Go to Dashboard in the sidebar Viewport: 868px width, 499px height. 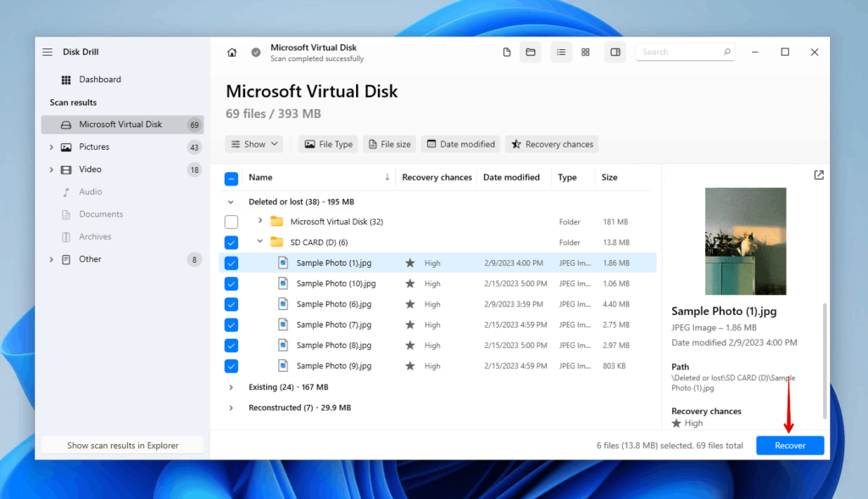(x=99, y=80)
